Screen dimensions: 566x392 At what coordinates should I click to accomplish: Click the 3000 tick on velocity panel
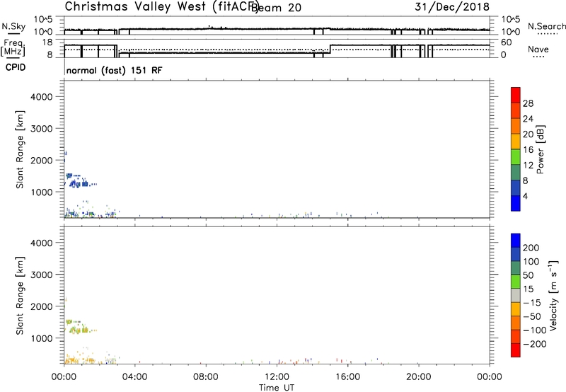[42, 275]
